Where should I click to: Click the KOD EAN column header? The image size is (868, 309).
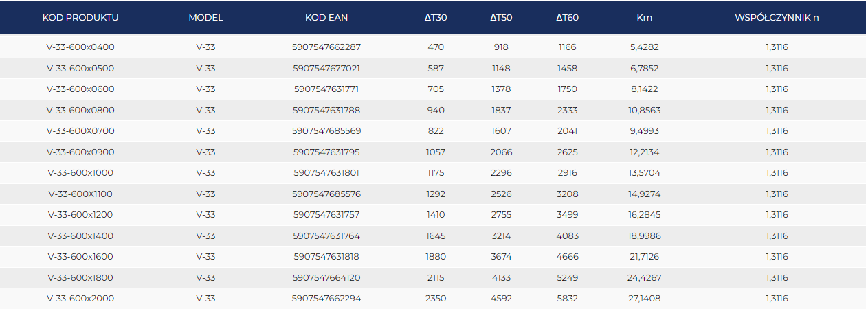click(x=326, y=17)
